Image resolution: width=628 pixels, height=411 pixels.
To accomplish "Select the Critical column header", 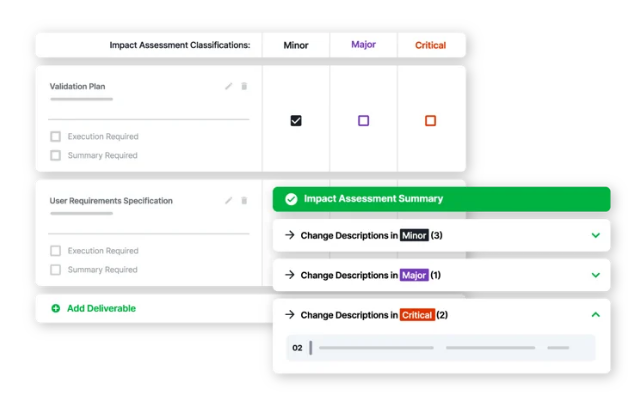I will pos(430,45).
